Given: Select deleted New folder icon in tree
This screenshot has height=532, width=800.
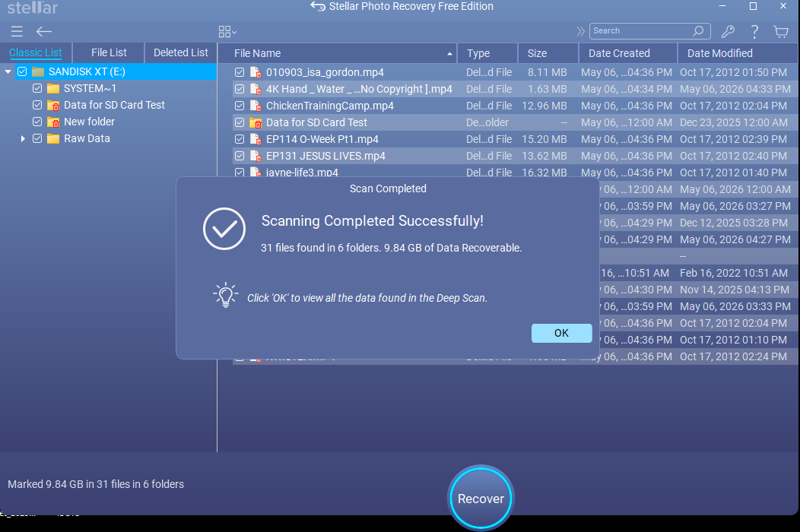Looking at the screenshot, I should coord(53,122).
